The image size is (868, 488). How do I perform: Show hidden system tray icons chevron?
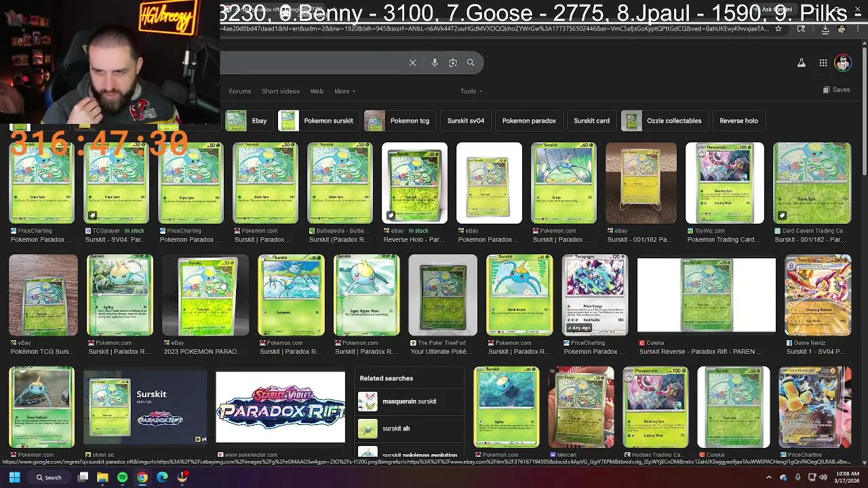[769, 477]
